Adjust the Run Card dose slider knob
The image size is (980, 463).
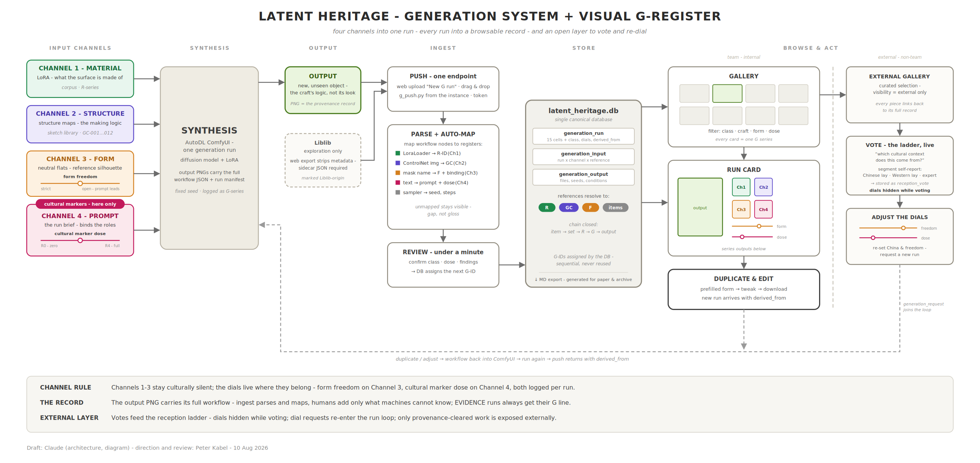pyautogui.click(x=742, y=237)
